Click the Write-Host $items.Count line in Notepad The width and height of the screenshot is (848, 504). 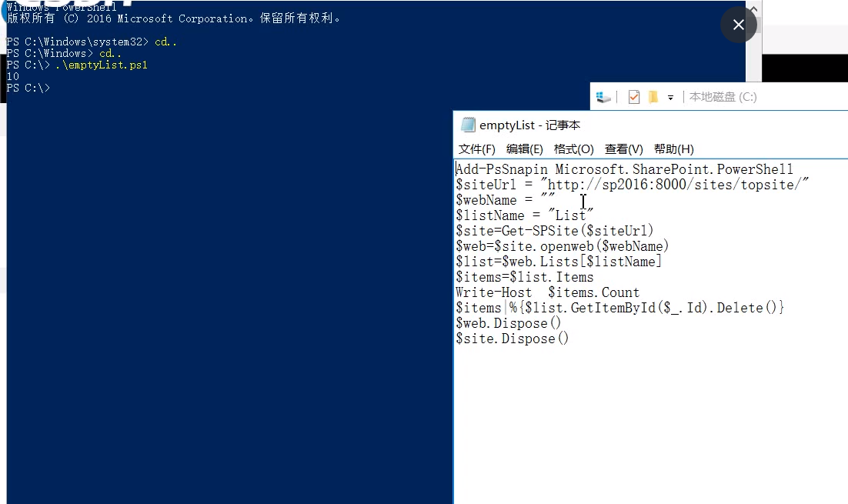coord(547,292)
